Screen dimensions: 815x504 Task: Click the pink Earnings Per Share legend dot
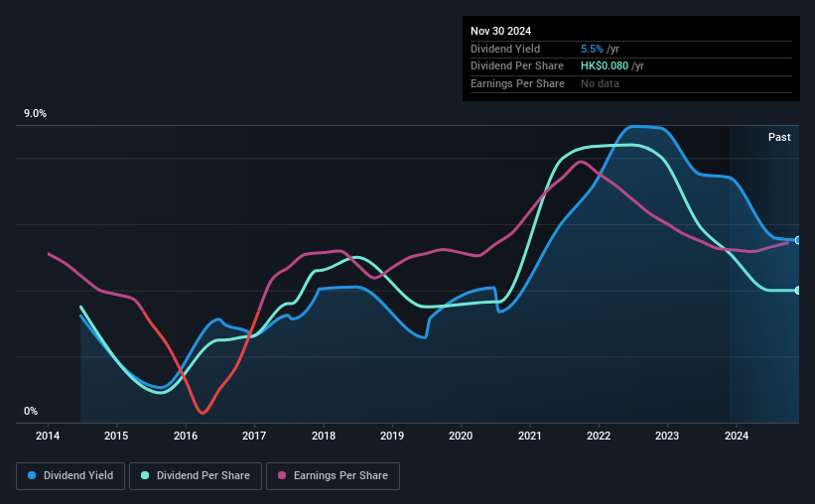click(282, 475)
